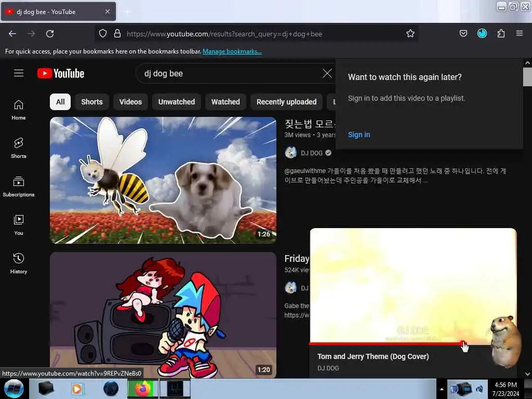This screenshot has height=399, width=532.
Task: Open the Friday video title
Action: [x=297, y=259]
